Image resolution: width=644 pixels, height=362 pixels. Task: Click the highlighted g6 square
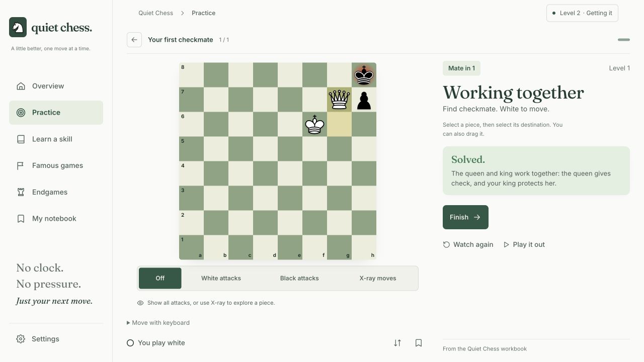pyautogui.click(x=339, y=124)
